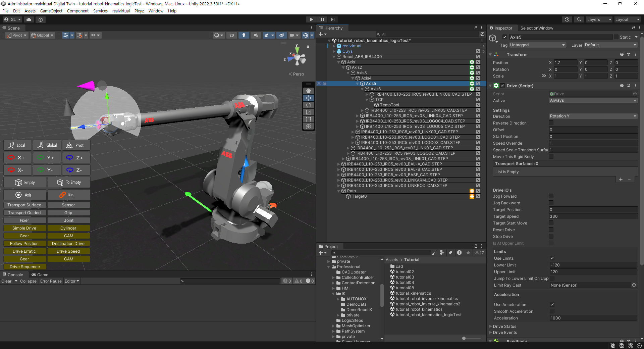This screenshot has height=349, width=644.
Task: Select the Transform tool in Scene overlay
Action: click(x=309, y=126)
